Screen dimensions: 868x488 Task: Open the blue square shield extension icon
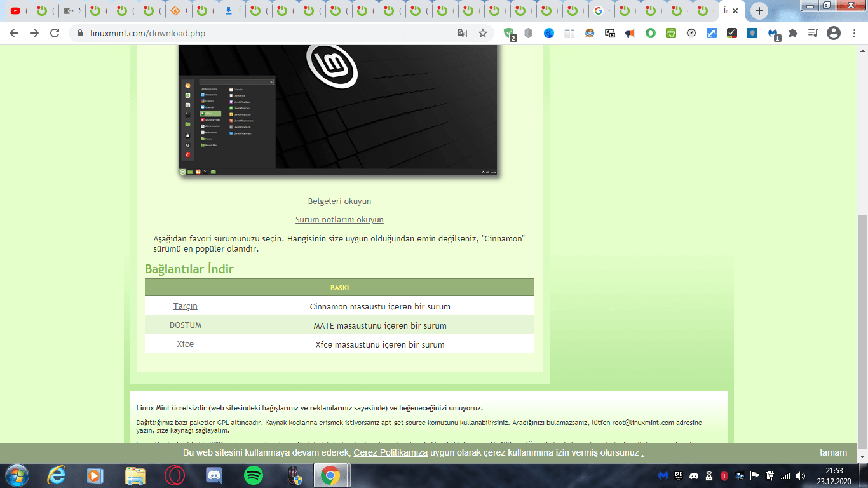tap(752, 33)
